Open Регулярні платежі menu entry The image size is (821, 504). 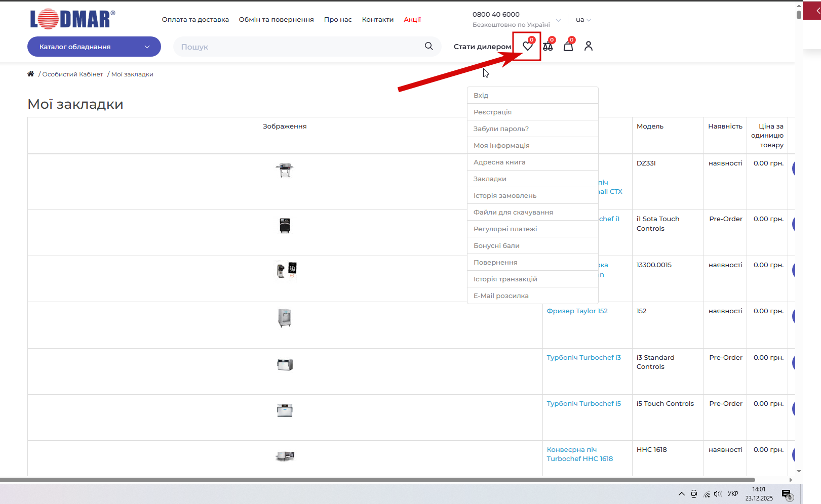pyautogui.click(x=533, y=229)
